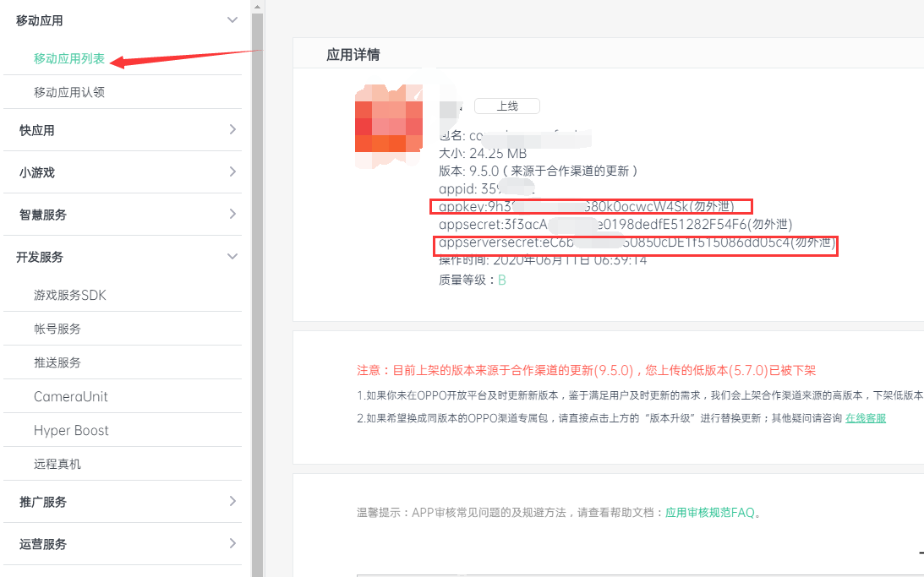Select Hyper Boost menu item
The height and width of the screenshot is (577, 924).
pos(71,430)
